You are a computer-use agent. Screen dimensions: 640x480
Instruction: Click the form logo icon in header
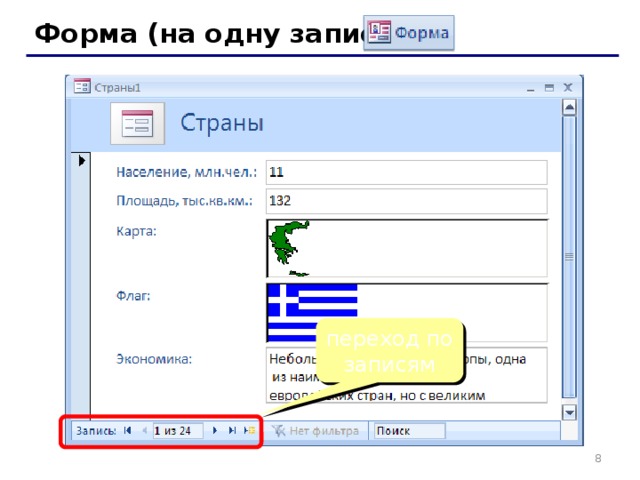click(138, 123)
